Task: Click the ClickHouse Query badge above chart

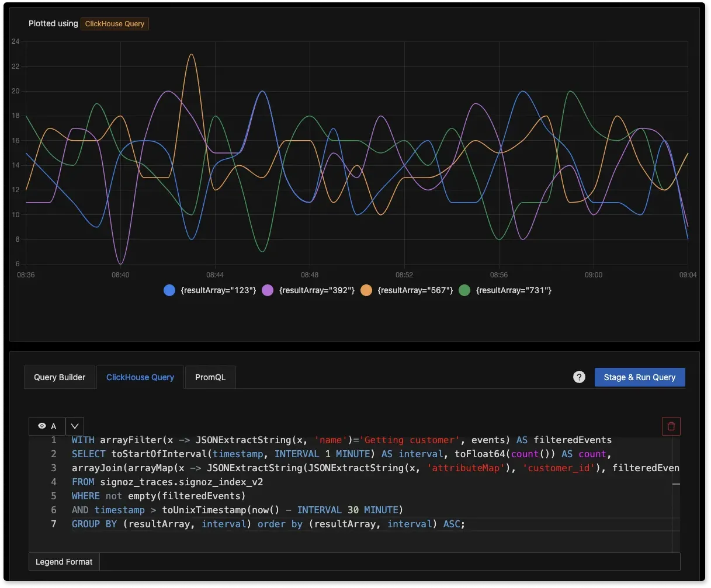Action: (x=115, y=24)
